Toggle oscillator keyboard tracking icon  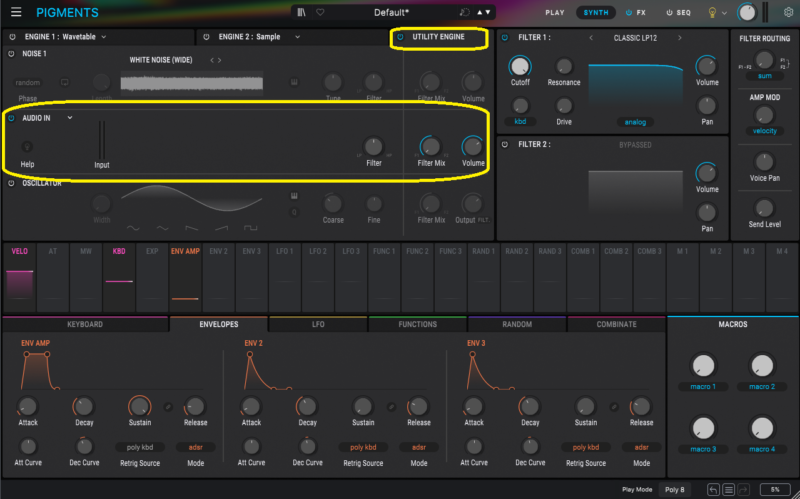294,196
